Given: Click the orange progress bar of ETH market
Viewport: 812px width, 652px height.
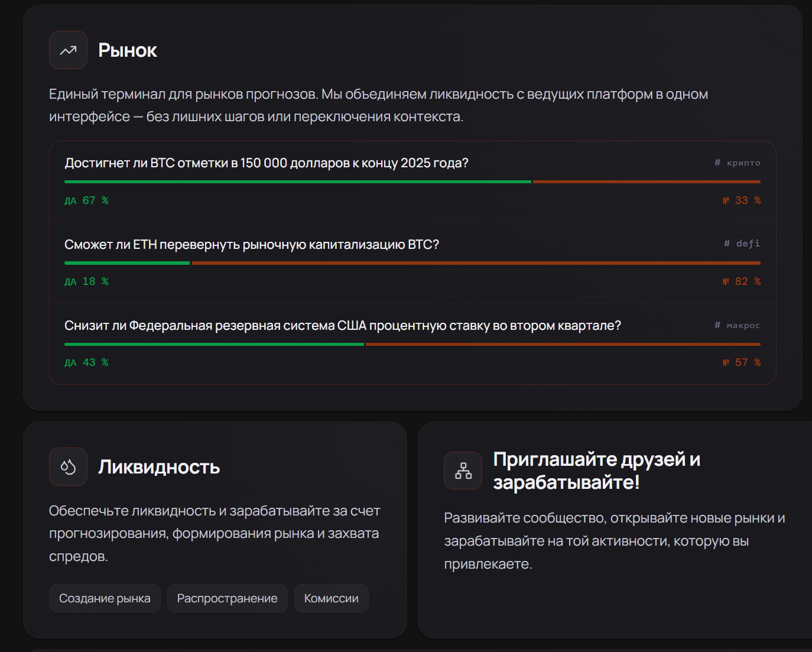Looking at the screenshot, I should click(476, 263).
